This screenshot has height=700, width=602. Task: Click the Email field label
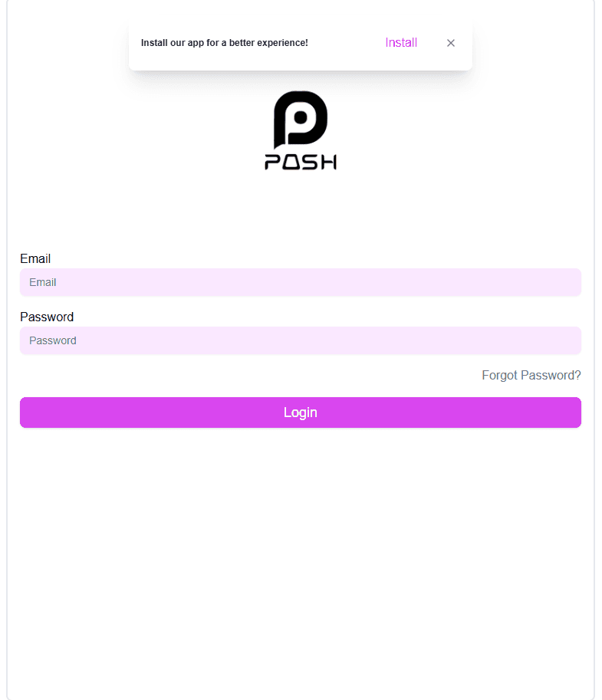[x=35, y=258]
